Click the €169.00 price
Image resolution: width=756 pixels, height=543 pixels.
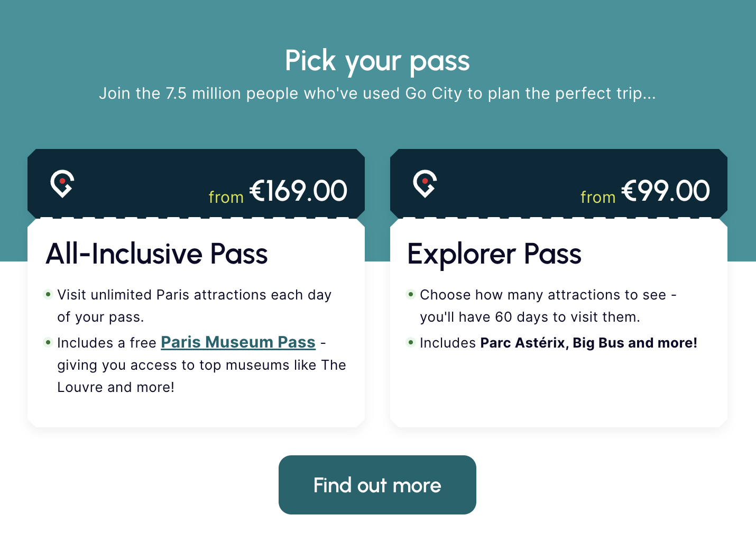(x=298, y=191)
